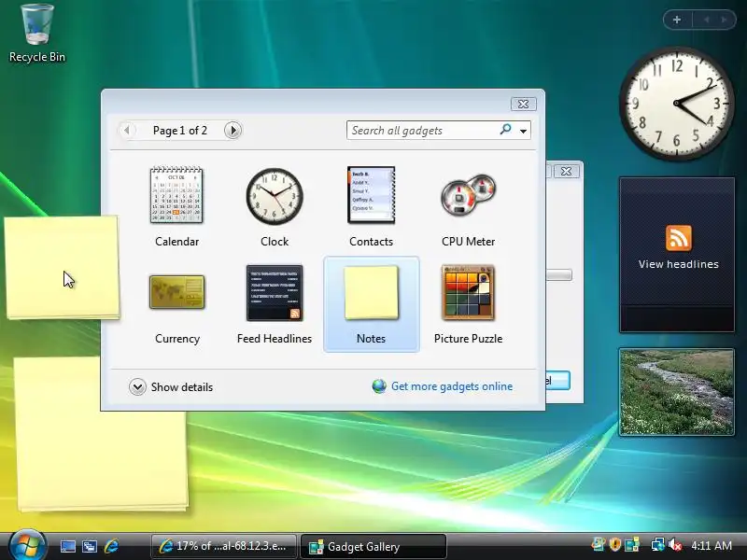The width and height of the screenshot is (747, 560).
Task: Click Show Desktop quick launch icon
Action: tap(67, 546)
